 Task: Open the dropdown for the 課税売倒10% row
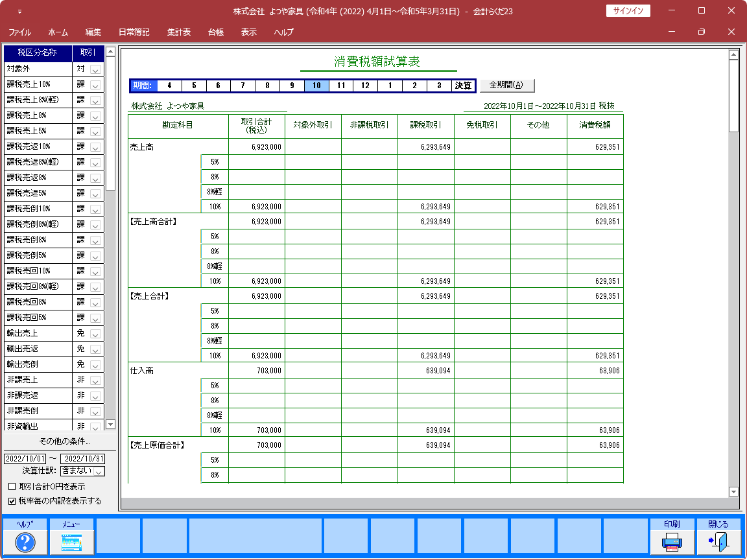click(x=95, y=209)
